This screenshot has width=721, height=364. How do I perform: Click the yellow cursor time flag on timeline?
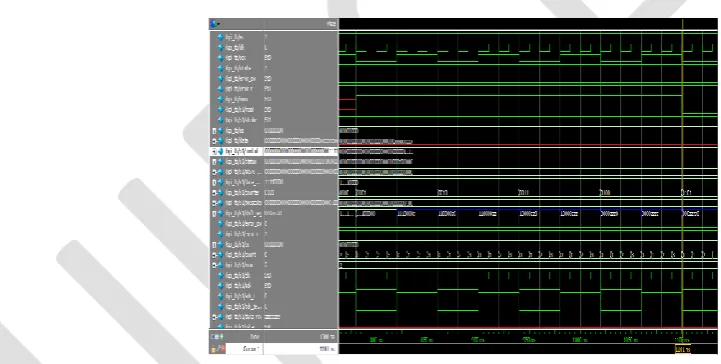[x=683, y=350]
